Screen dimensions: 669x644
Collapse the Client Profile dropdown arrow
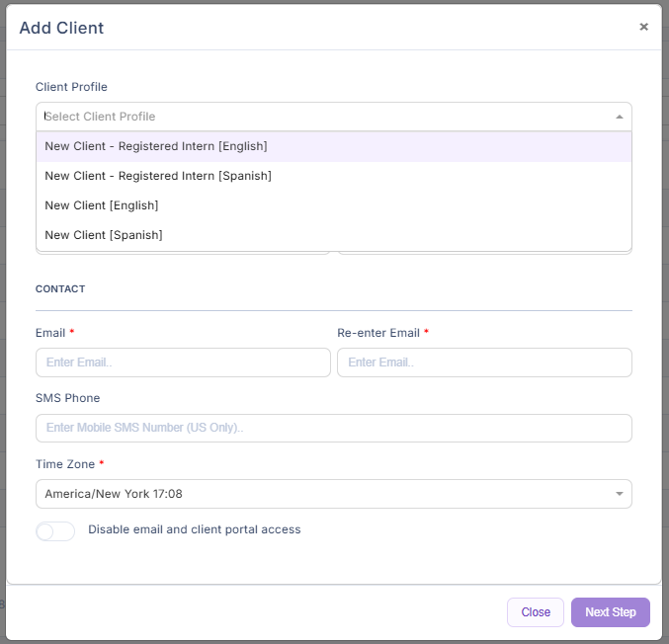pyautogui.click(x=619, y=117)
